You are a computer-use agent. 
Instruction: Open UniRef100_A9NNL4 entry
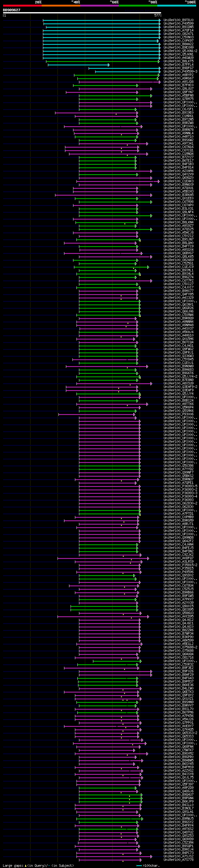pyautogui.click(x=178, y=133)
